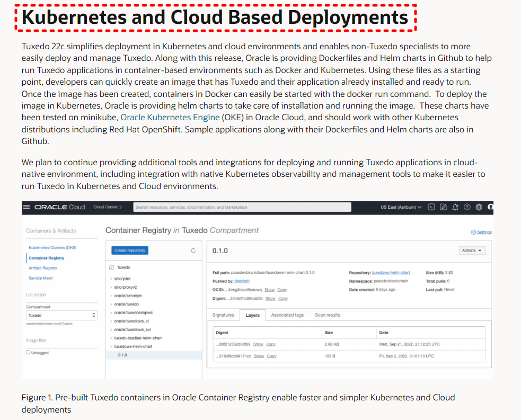The width and height of the screenshot is (521, 420).
Task: Click the gear icon beside Settings
Action: 473,232
